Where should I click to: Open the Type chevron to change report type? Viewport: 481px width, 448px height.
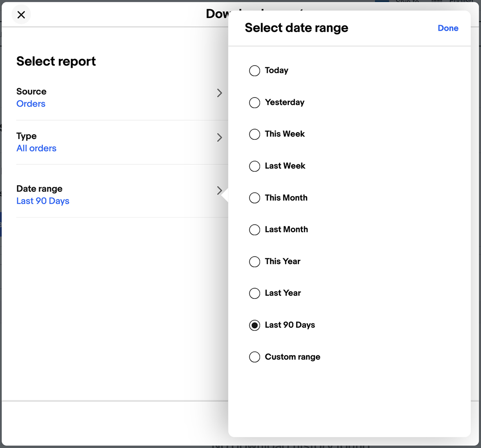(x=220, y=137)
